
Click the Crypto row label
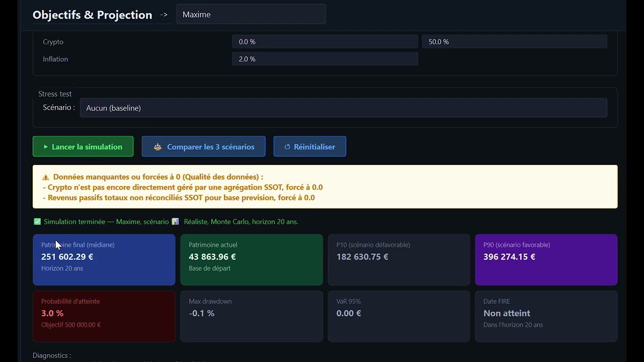click(x=53, y=42)
